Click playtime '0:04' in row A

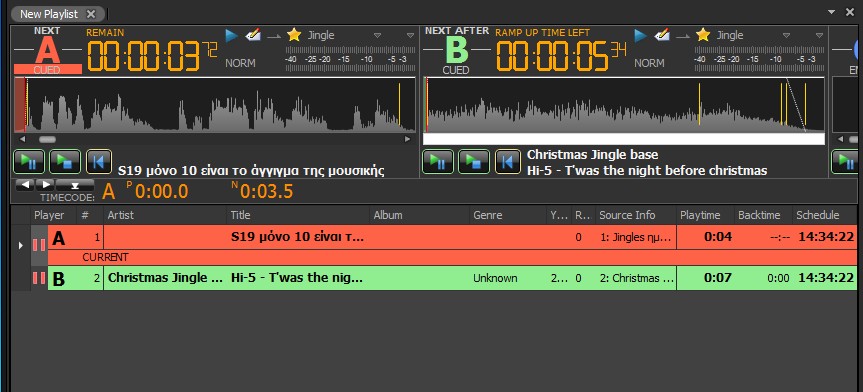718,237
